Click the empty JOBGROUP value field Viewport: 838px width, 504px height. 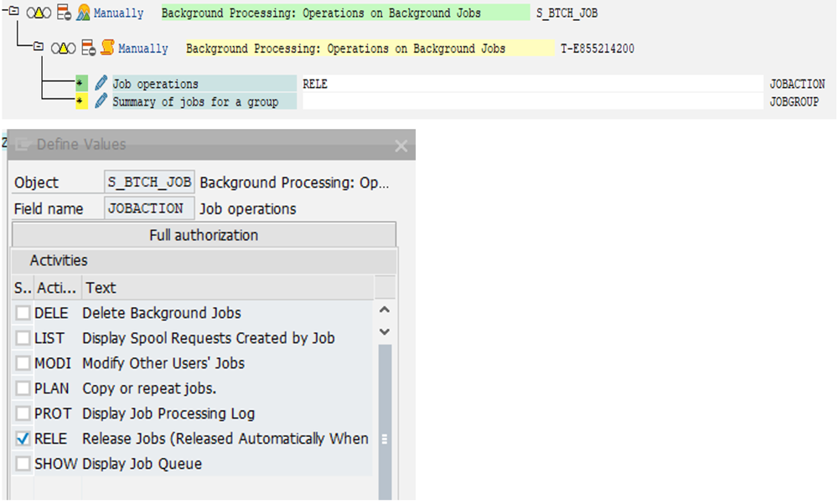pos(533,101)
